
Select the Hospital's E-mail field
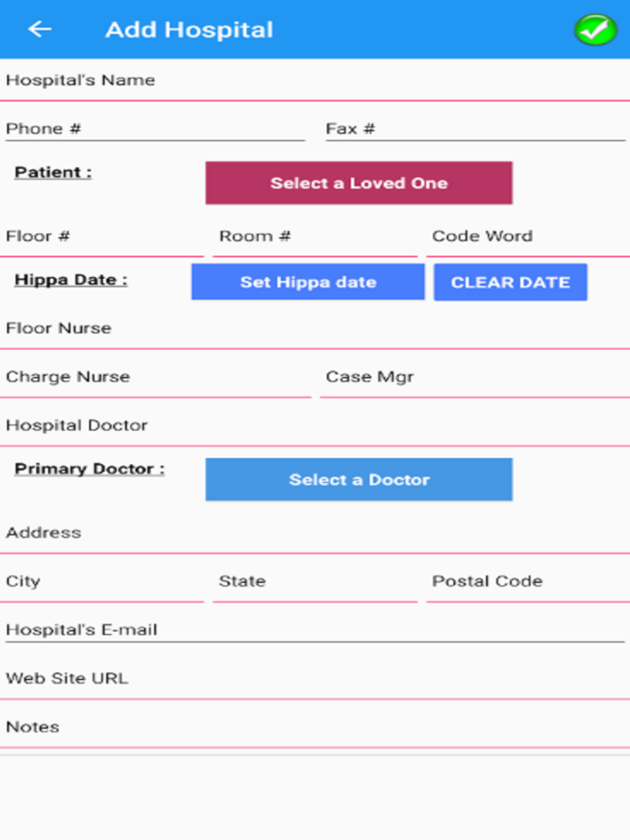(x=315, y=630)
